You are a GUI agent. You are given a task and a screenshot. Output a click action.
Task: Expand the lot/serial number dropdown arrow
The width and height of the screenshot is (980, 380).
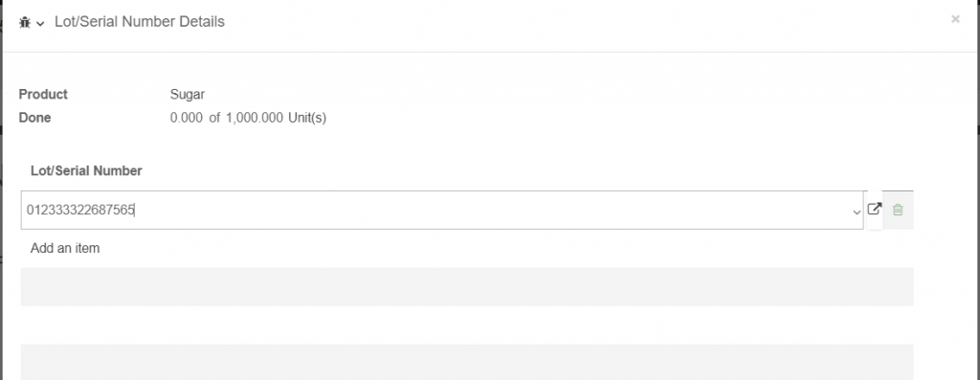(857, 212)
